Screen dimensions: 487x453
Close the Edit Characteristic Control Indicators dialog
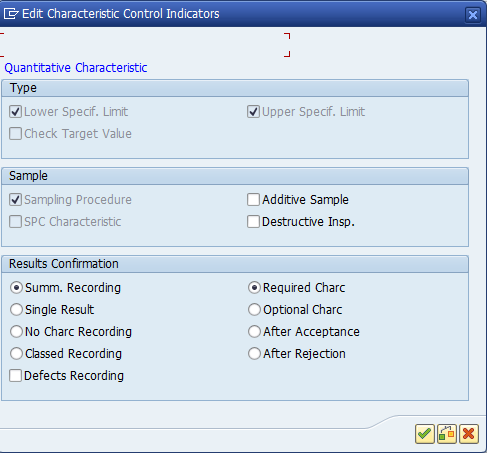point(473,15)
